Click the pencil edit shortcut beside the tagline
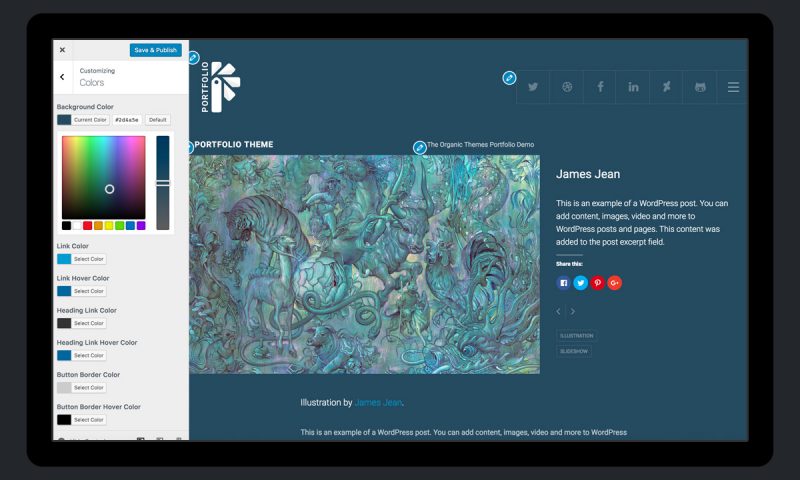The image size is (800, 480). click(x=419, y=148)
